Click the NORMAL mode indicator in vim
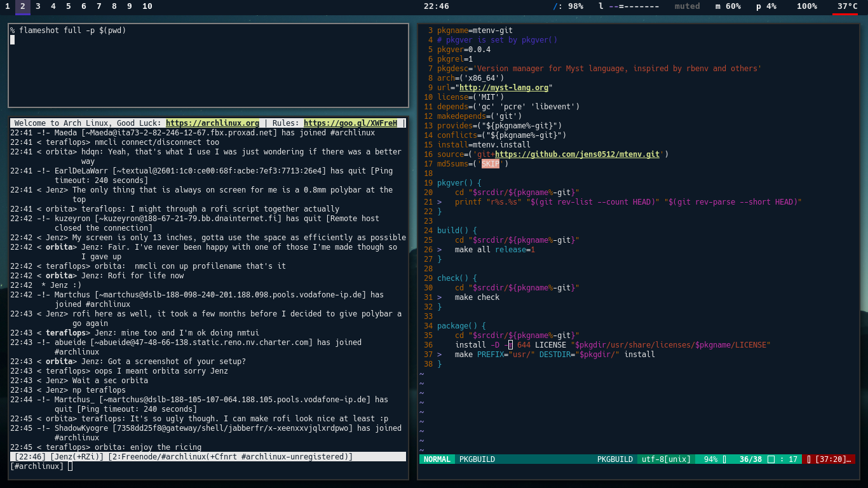This screenshot has height=488, width=868. click(437, 459)
